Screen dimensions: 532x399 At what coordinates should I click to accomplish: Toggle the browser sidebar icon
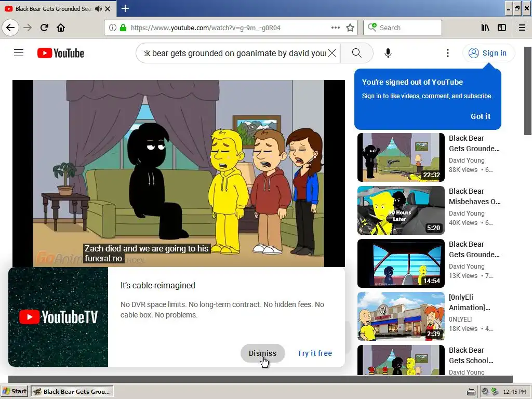click(x=502, y=28)
